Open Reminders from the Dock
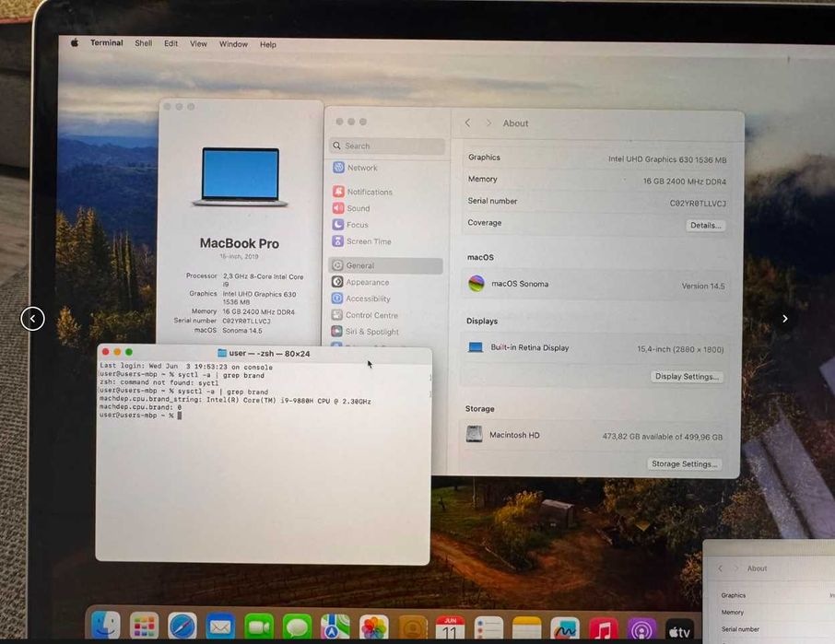This screenshot has height=644, width=835. tap(488, 629)
